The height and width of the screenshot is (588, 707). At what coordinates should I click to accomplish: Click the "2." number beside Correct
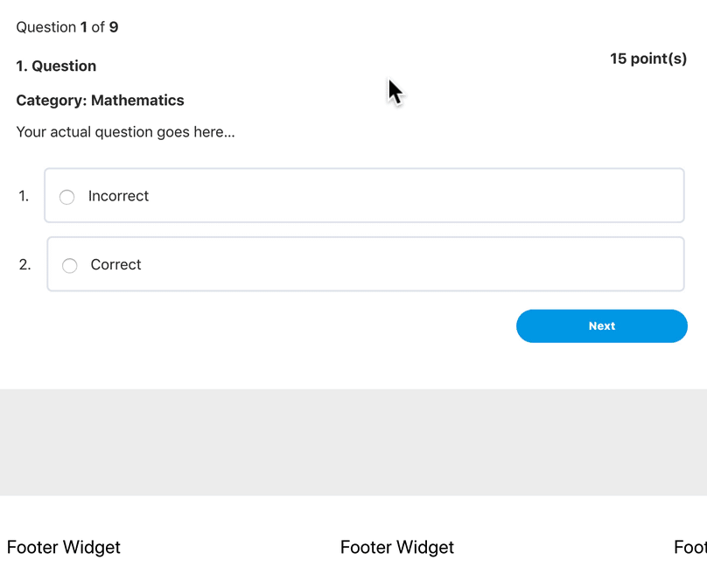coord(24,264)
